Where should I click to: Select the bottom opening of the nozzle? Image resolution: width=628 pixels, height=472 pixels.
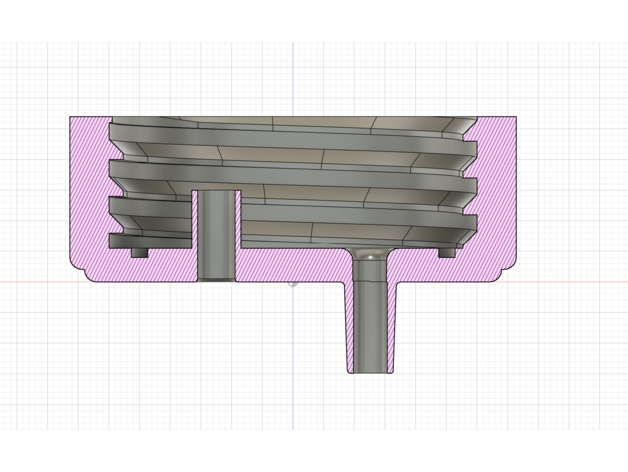tap(370, 372)
